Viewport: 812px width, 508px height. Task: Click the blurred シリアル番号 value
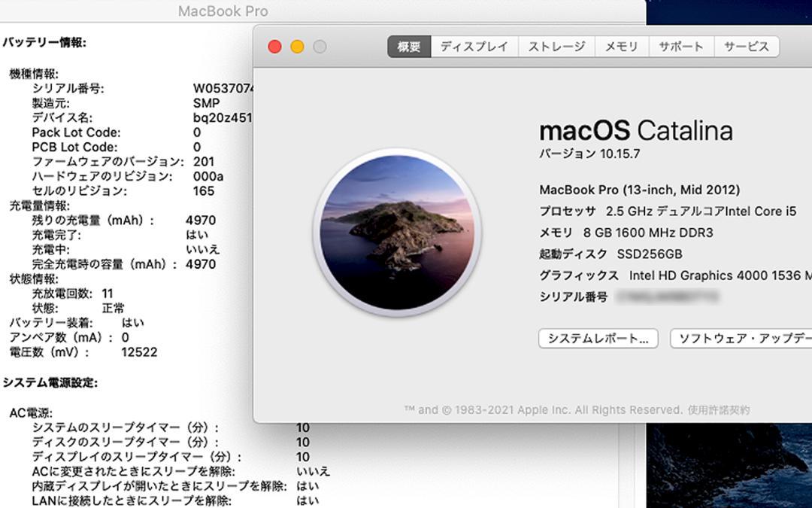click(x=667, y=297)
